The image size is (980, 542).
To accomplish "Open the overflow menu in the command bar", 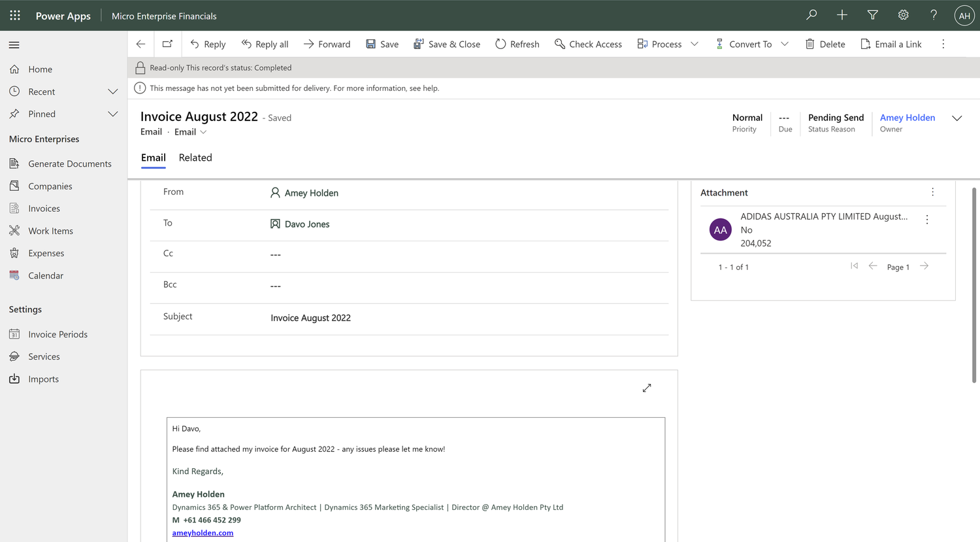I will [943, 44].
